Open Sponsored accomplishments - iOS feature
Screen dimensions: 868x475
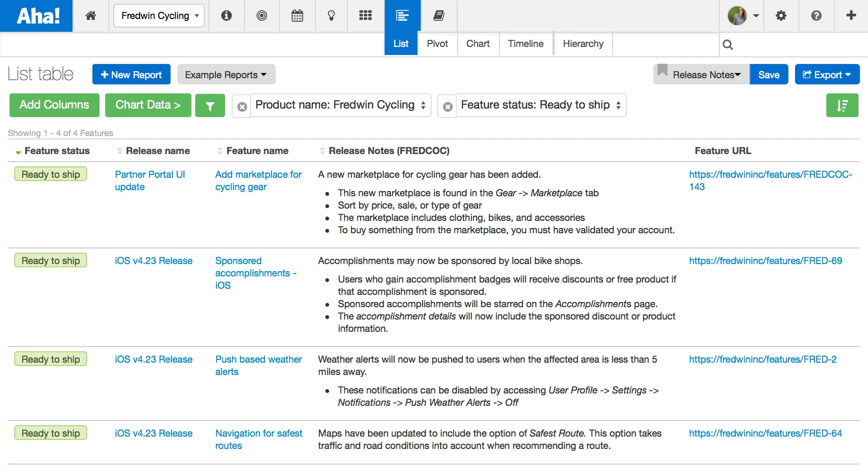coord(256,273)
